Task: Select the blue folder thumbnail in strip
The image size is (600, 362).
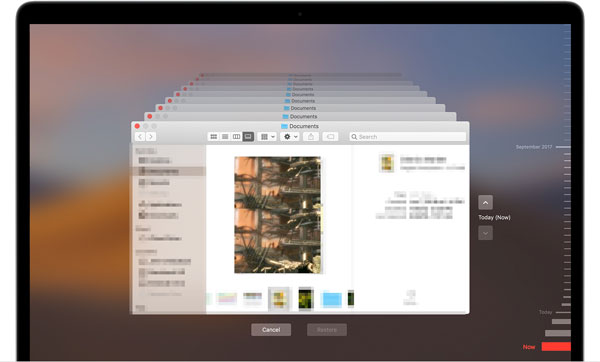Action: 331,299
